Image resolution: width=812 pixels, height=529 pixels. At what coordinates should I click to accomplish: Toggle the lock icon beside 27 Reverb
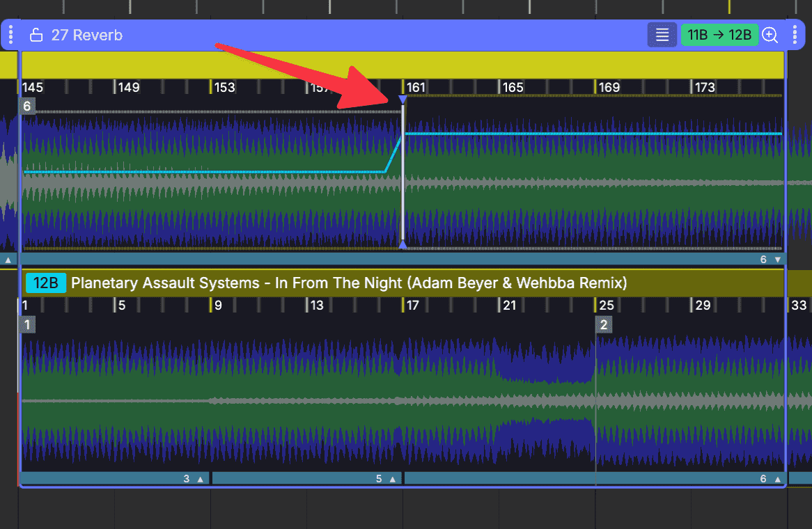(x=36, y=35)
